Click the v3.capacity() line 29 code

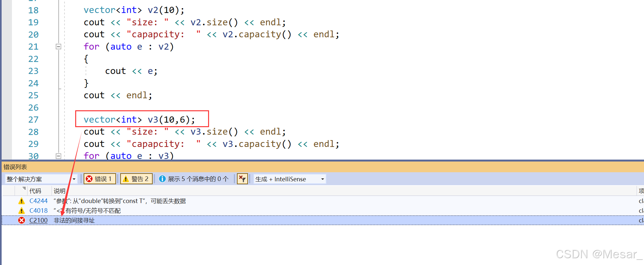tap(211, 144)
